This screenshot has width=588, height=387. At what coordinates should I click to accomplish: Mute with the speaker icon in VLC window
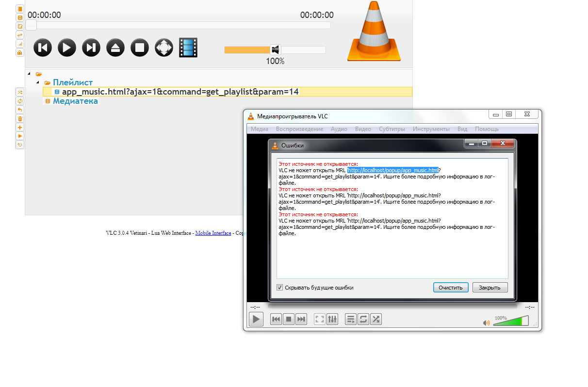pos(487,322)
